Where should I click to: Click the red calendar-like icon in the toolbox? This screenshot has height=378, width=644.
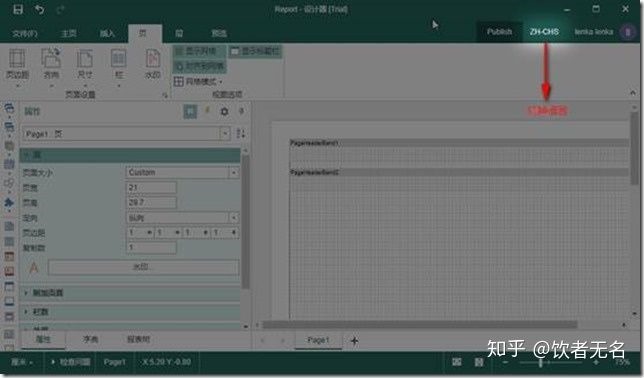click(9, 256)
